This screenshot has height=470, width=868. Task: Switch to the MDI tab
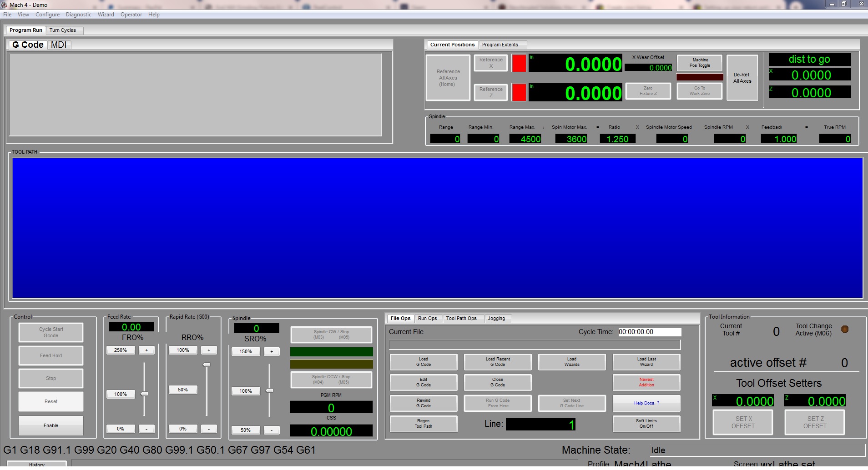click(59, 45)
